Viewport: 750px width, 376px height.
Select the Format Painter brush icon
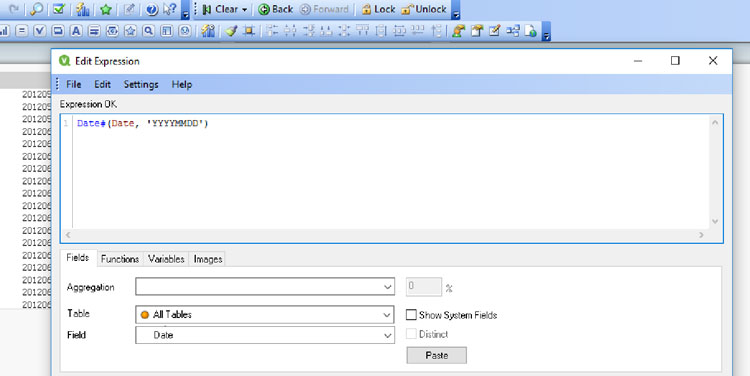pyautogui.click(x=232, y=31)
